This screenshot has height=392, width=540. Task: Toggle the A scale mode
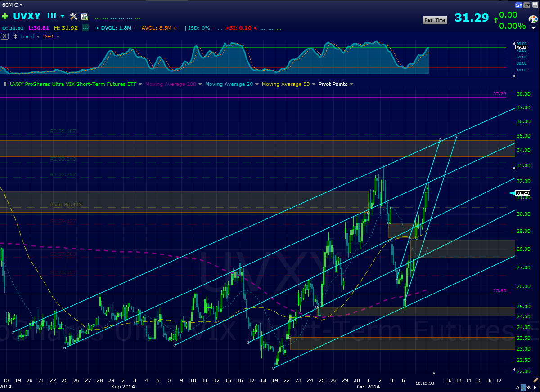(517, 387)
